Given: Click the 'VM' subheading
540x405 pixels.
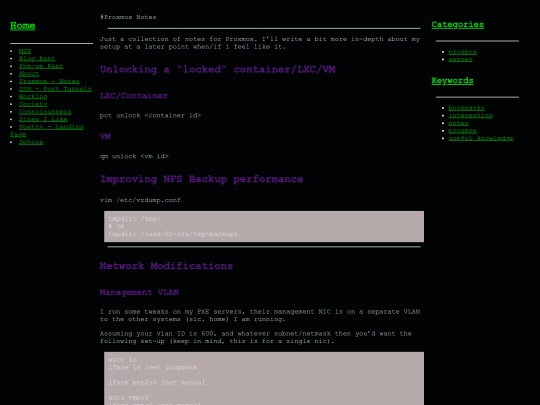Looking at the screenshot, I should click(x=105, y=137).
